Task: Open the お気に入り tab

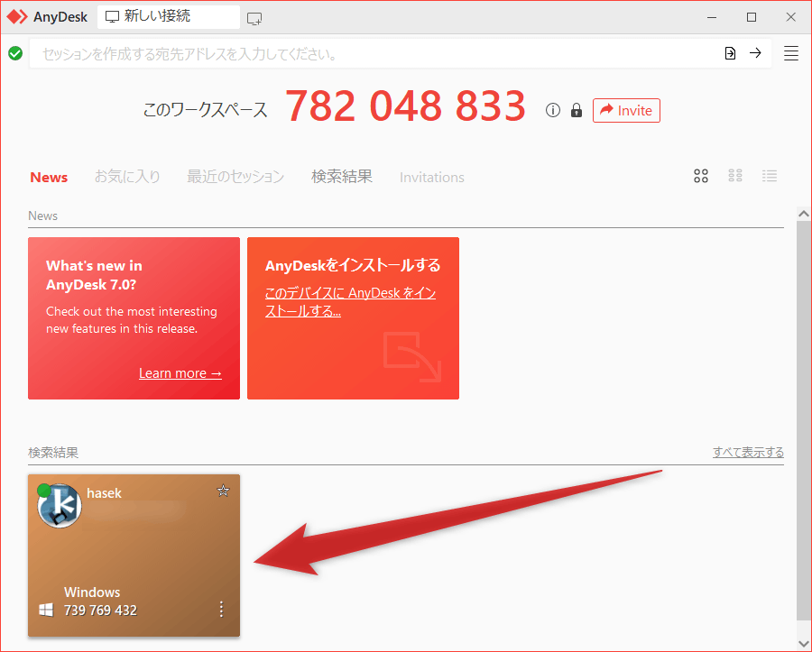Action: pos(127,177)
